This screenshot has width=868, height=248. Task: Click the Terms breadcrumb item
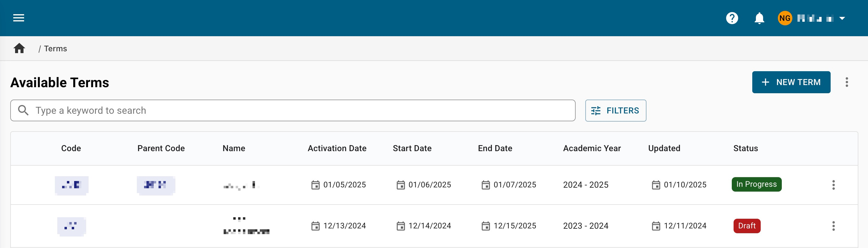(55, 49)
